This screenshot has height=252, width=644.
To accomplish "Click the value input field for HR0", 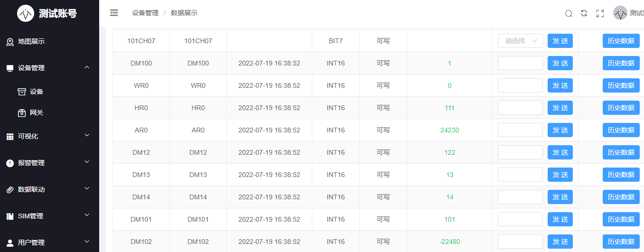I will [520, 108].
